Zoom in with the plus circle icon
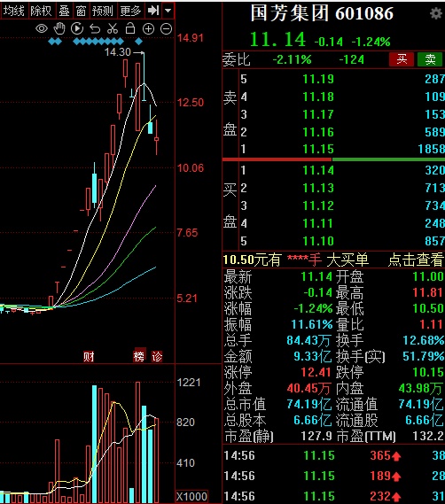 pyautogui.click(x=148, y=29)
